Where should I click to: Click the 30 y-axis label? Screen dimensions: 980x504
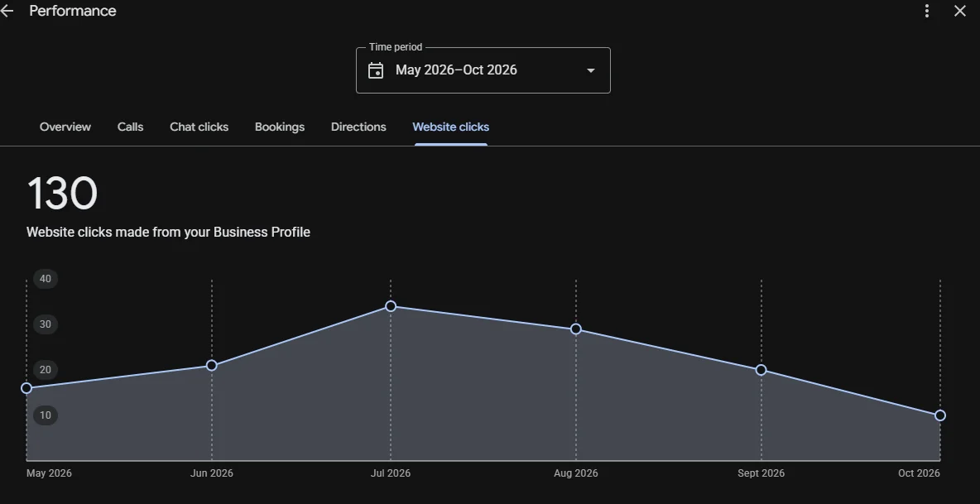click(45, 324)
